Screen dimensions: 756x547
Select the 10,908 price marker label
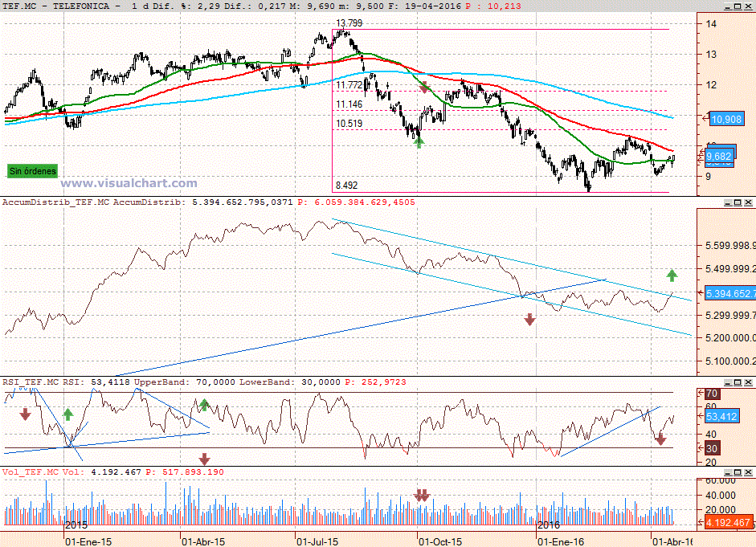point(726,119)
